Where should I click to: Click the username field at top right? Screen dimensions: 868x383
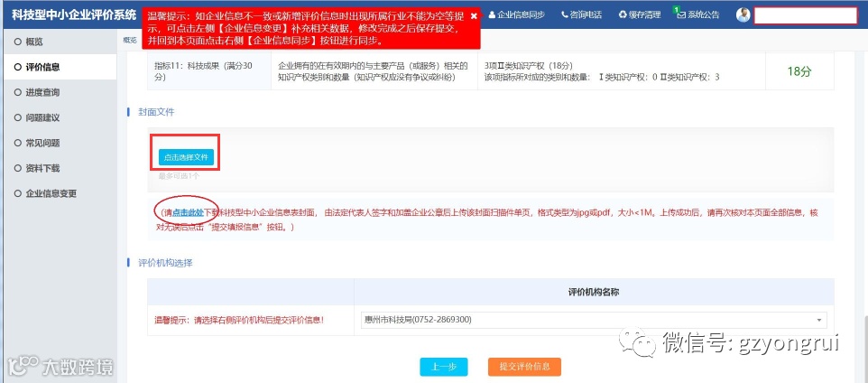806,15
